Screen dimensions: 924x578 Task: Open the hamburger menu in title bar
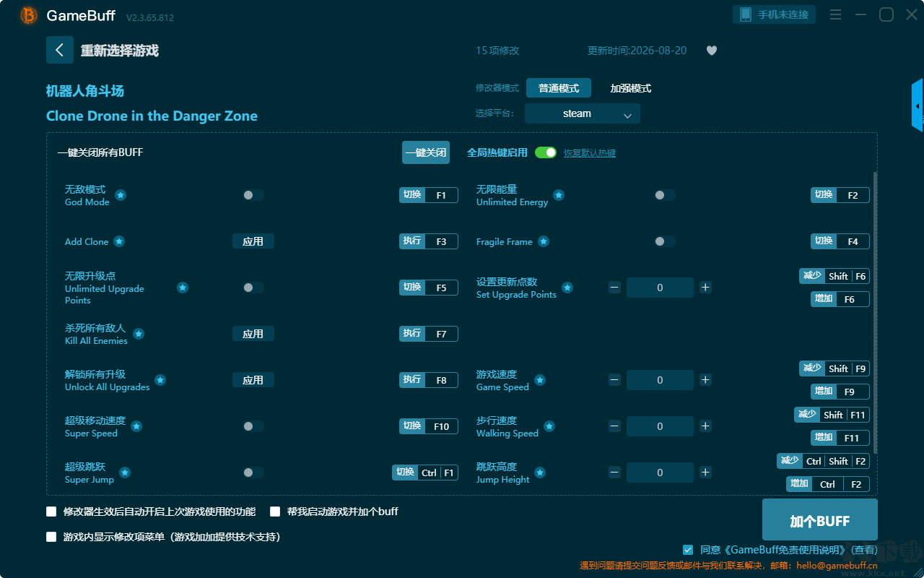(x=835, y=14)
